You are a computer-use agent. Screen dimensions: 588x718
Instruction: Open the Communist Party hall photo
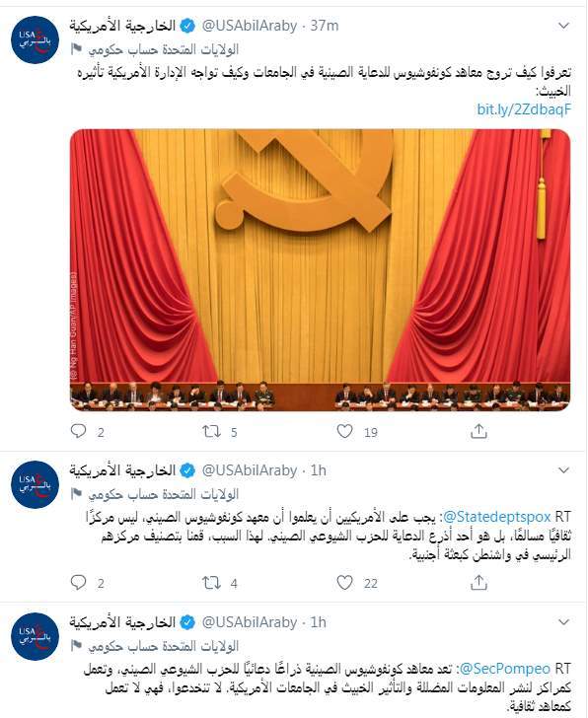[x=320, y=270]
